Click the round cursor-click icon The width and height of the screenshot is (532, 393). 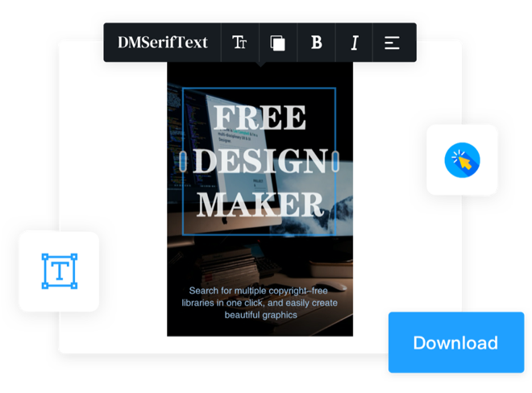point(462,160)
